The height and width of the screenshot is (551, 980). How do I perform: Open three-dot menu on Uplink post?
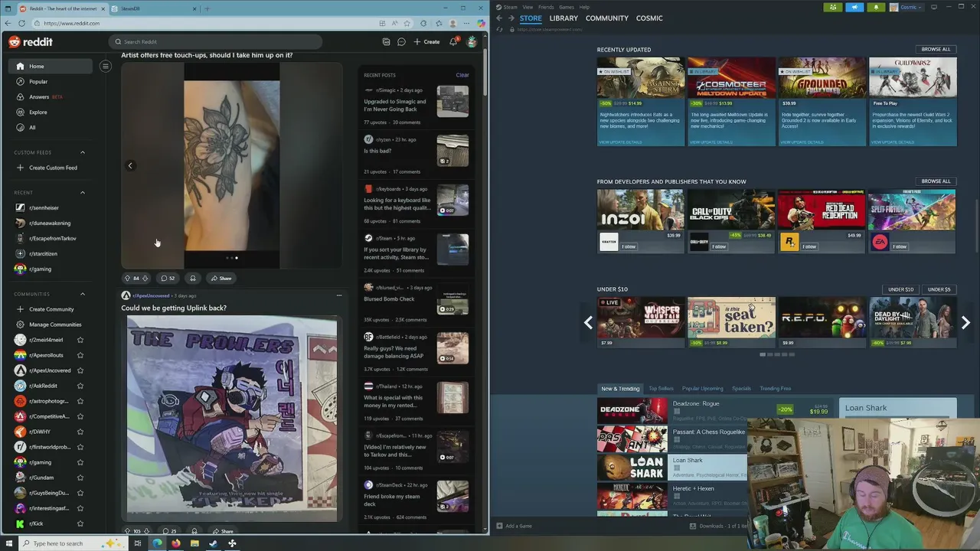pos(339,295)
